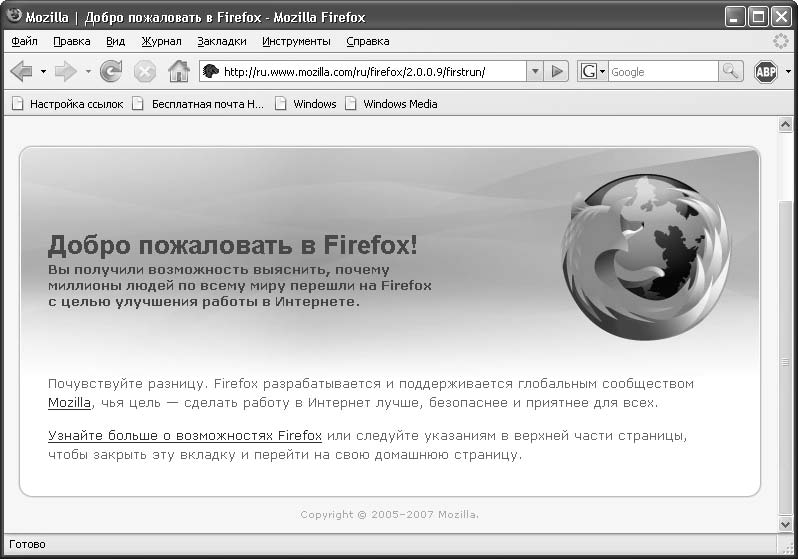Maximize the Firefox window
The image size is (798, 559).
point(758,17)
